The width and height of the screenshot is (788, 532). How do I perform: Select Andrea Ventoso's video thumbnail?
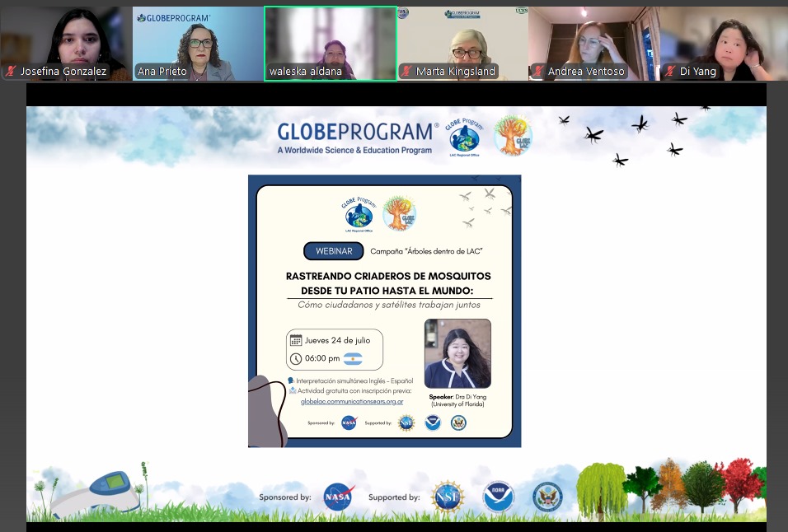[594, 44]
